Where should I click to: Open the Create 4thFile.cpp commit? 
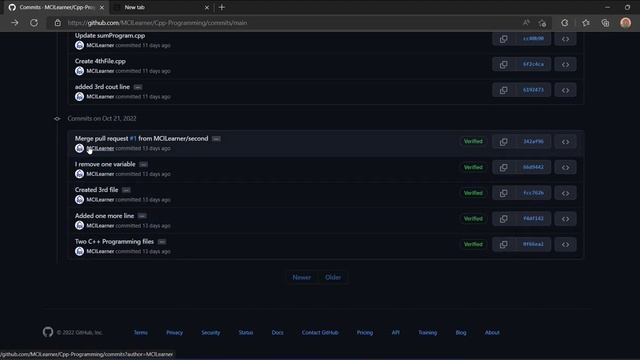pos(100,61)
